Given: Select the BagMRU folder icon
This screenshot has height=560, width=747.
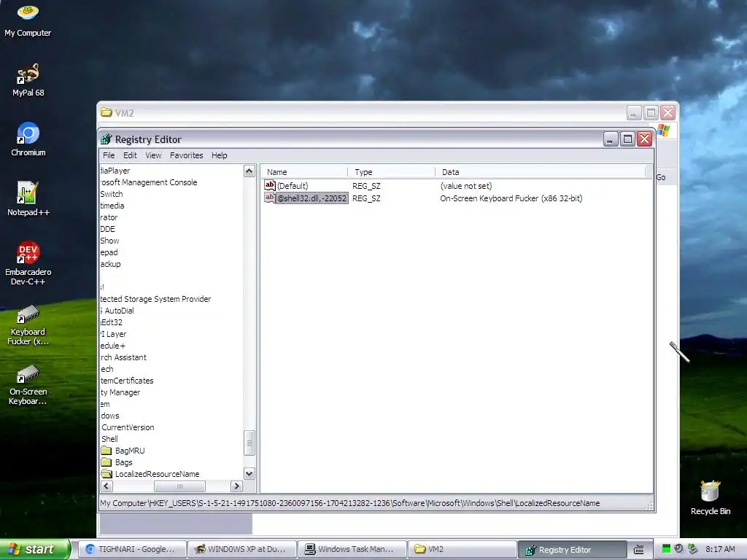Looking at the screenshot, I should click(x=107, y=450).
